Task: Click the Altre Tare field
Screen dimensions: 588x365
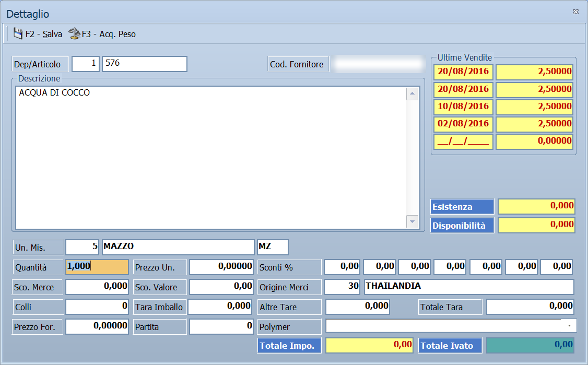Action: 358,307
